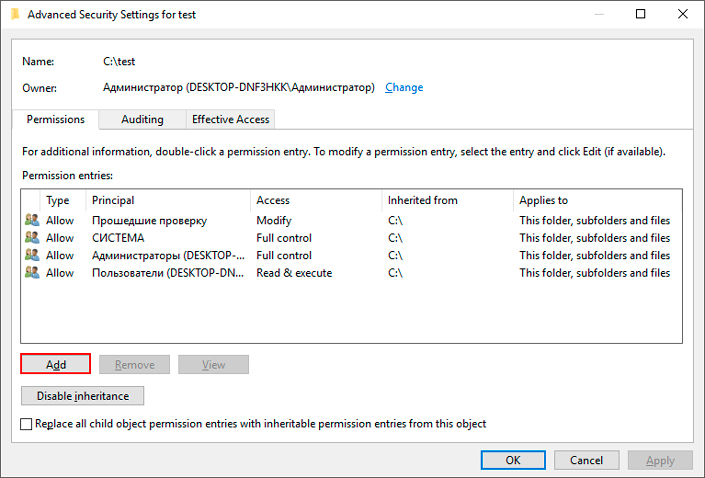Click the Read & execute access cell
The height and width of the screenshot is (478, 705).
click(294, 273)
